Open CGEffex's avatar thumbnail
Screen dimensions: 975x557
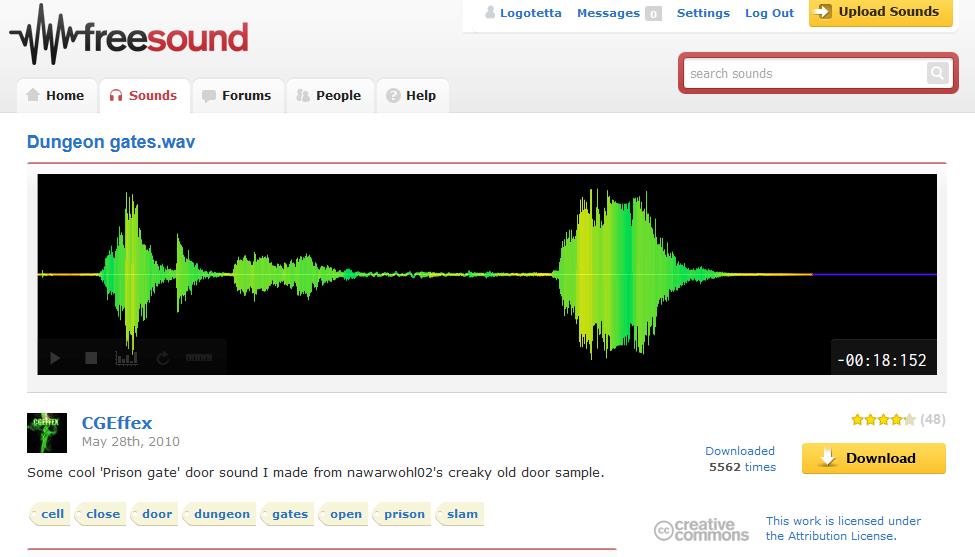click(x=47, y=433)
